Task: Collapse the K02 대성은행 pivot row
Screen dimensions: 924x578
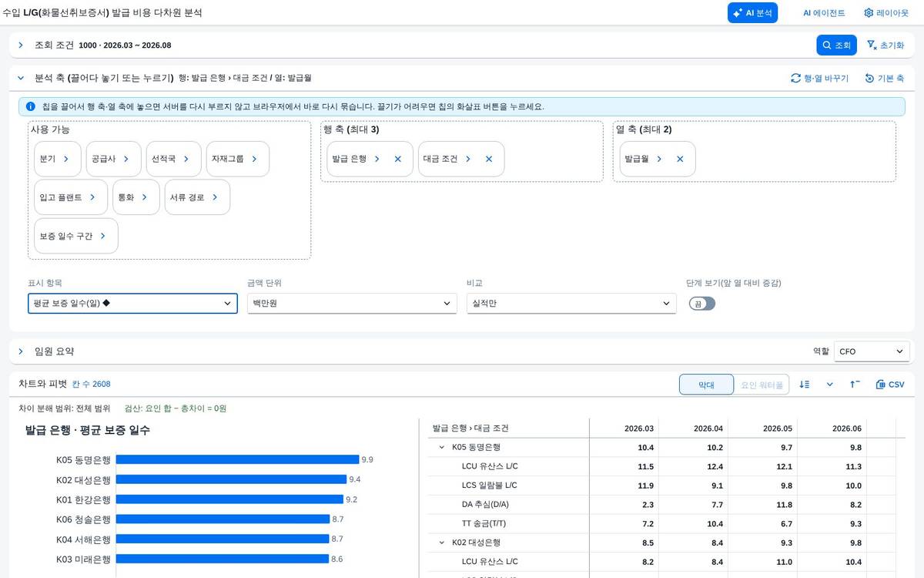Action: coord(442,543)
